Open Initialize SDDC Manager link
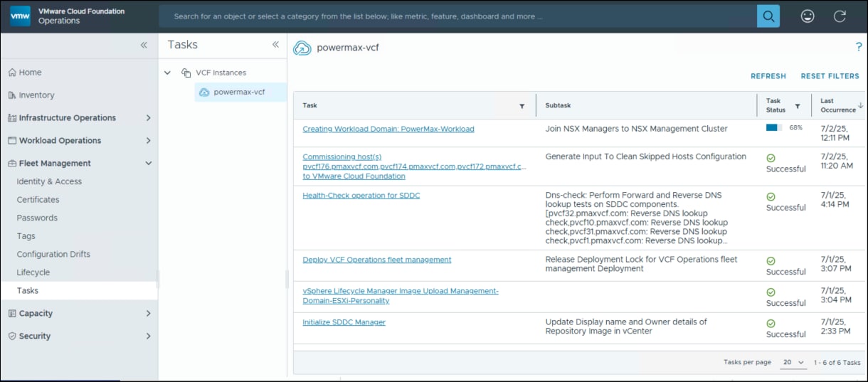The height and width of the screenshot is (382, 868). [x=344, y=323]
